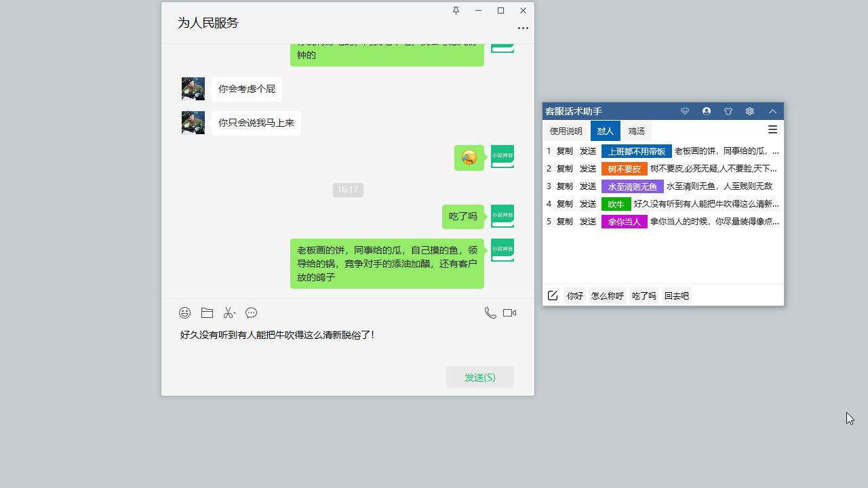Open hamburger menu in 客服话术助手 panel
The height and width of the screenshot is (488, 868).
click(x=772, y=129)
